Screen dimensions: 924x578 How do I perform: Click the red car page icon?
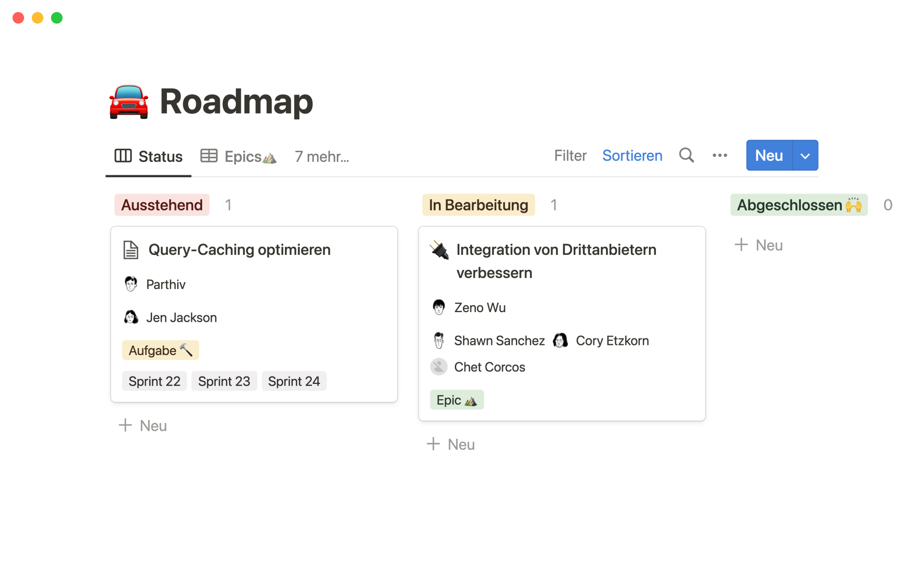128,102
